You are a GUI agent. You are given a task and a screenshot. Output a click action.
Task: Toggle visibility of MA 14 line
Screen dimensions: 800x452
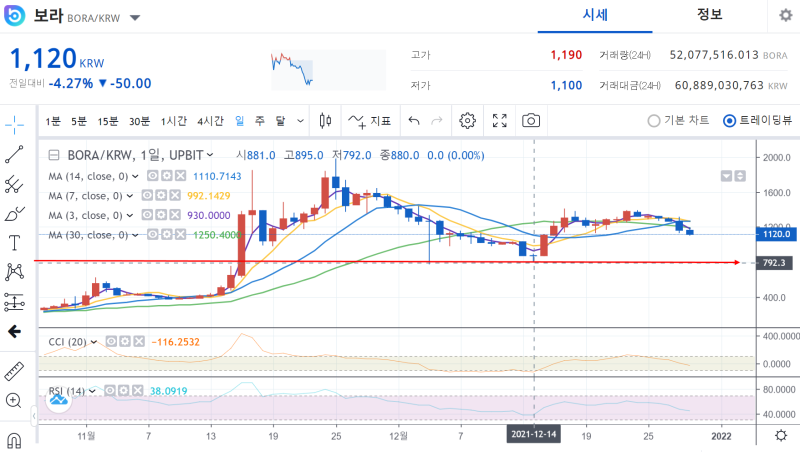coord(153,176)
